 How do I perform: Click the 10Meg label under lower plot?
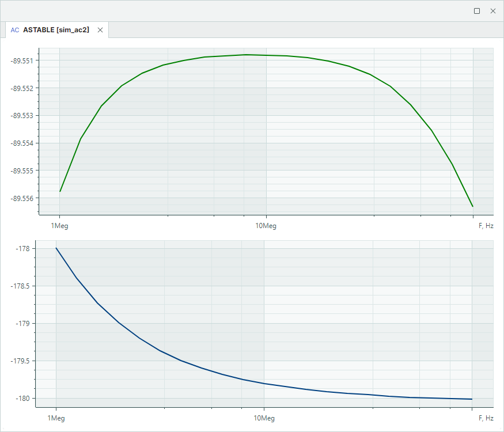click(x=263, y=418)
